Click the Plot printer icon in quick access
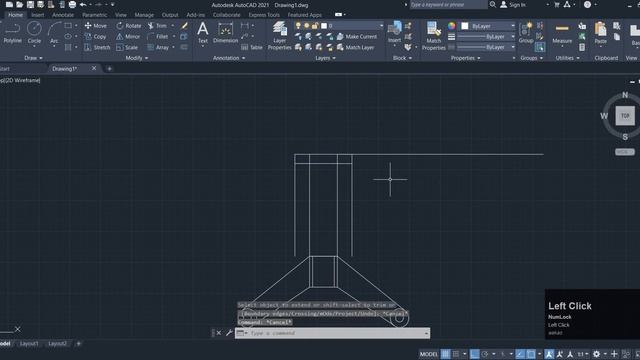 (72, 4)
